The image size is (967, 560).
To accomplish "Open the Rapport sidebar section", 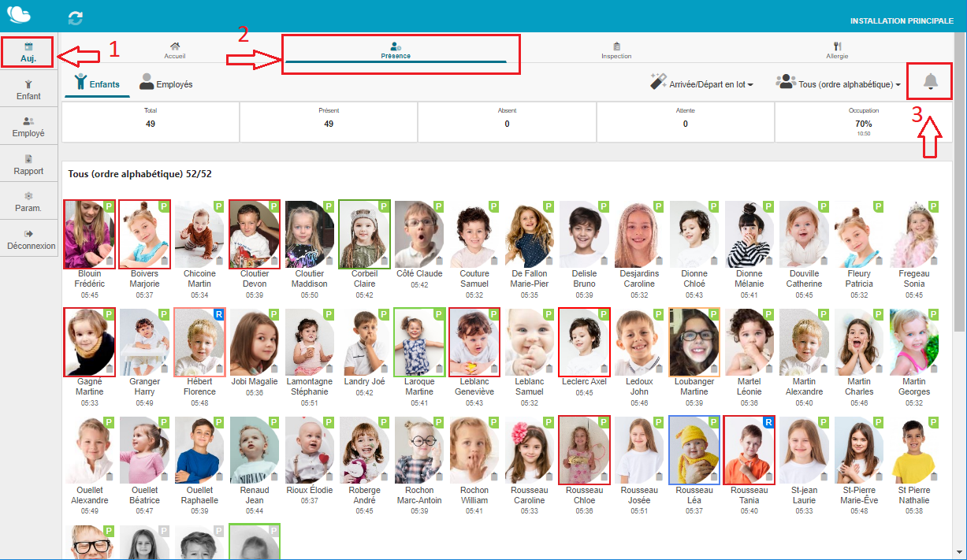I will pyautogui.click(x=28, y=164).
